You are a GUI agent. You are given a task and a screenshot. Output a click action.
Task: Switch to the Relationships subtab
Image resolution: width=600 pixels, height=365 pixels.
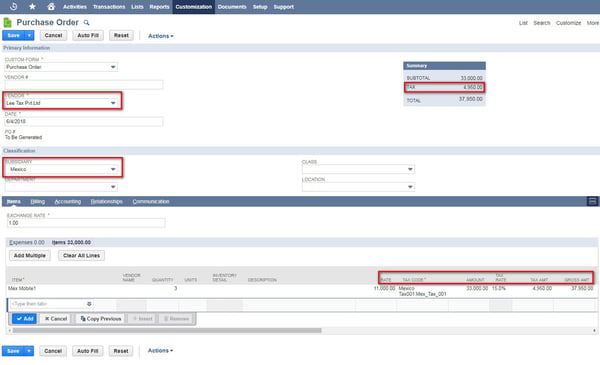pyautogui.click(x=106, y=202)
